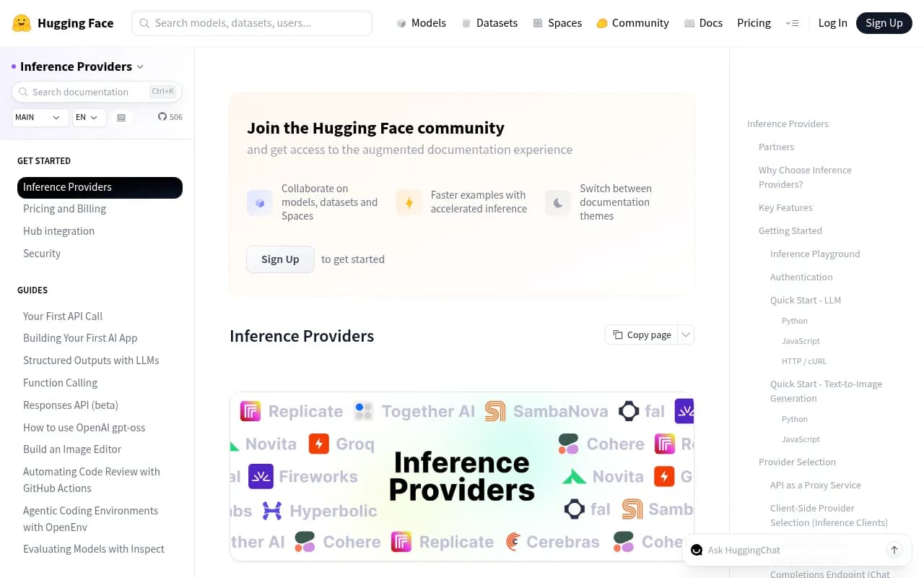Click the submit arrow in HuggingChat box
924x578 pixels.
click(x=894, y=549)
